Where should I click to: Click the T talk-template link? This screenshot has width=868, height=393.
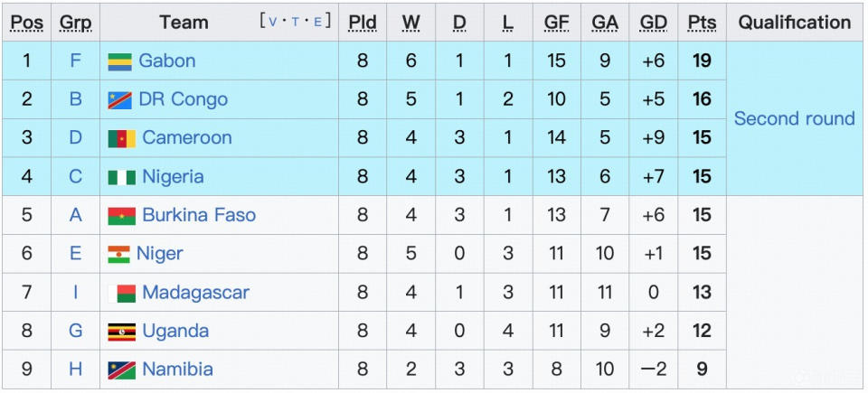click(x=295, y=21)
